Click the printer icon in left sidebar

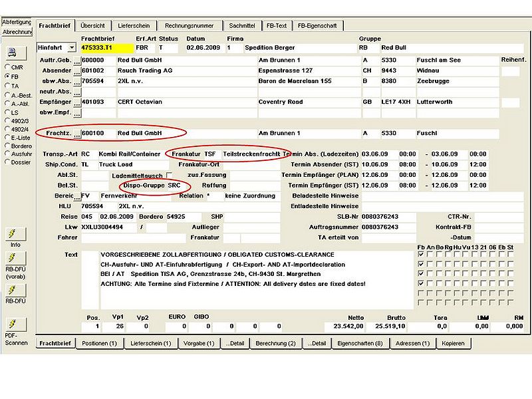pyautogui.click(x=15, y=53)
